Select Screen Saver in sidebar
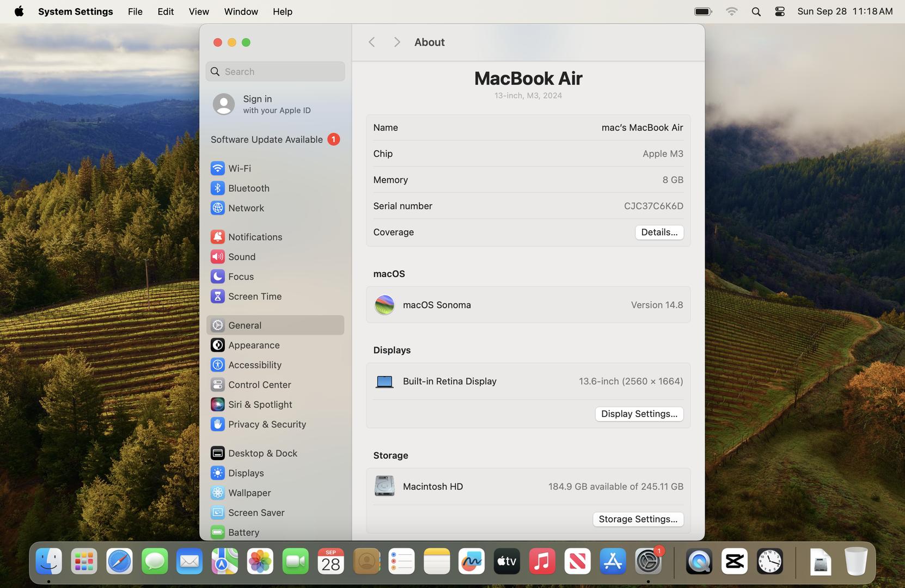Image resolution: width=905 pixels, height=588 pixels. coord(275,512)
